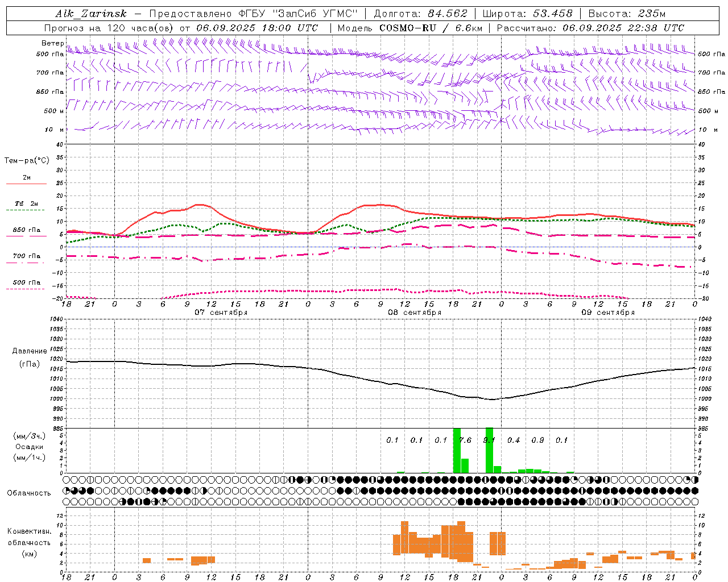Select the longitude text Долгота: 84.562
The width and height of the screenshot is (728, 582).
420,14
